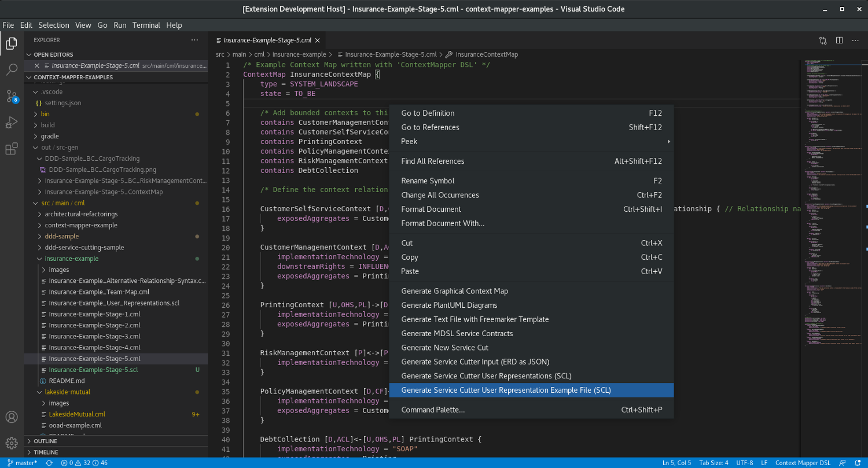
Task: Collapse the lakeside-mutual folder
Action: click(x=116, y=392)
